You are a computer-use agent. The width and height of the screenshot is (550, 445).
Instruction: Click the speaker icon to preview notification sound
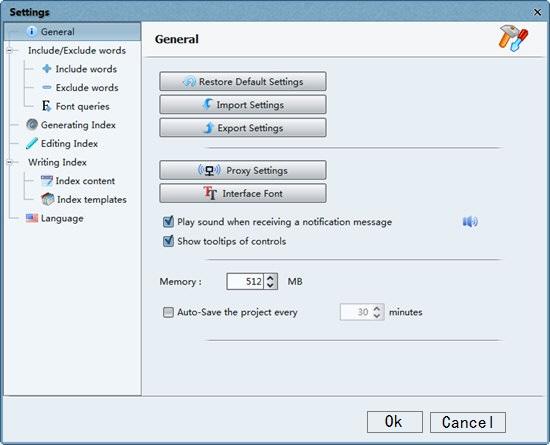click(470, 222)
